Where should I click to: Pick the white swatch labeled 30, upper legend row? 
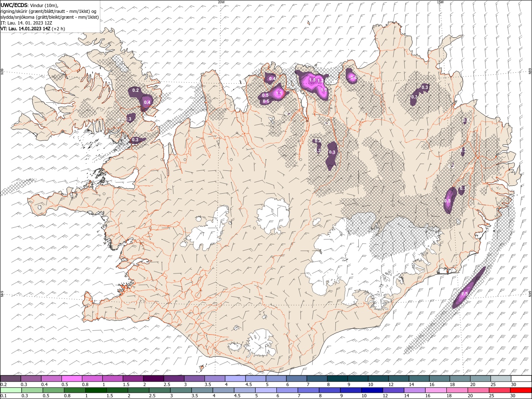tap(521, 379)
